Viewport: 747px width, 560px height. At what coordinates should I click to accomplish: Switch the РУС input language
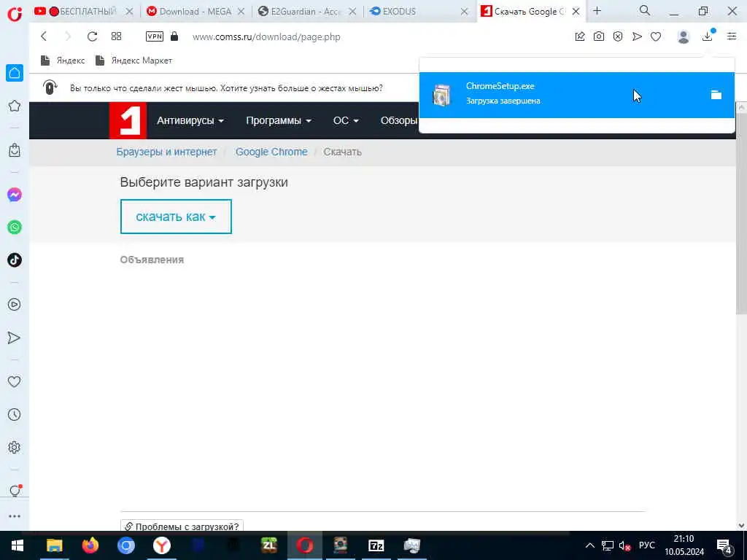click(x=646, y=545)
